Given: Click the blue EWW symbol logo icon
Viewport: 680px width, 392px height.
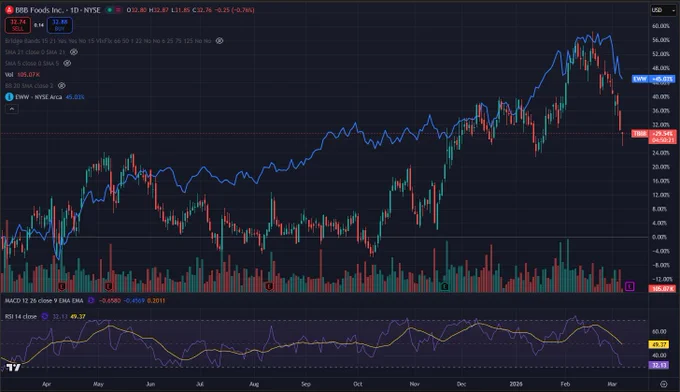Looking at the screenshot, I should [9, 97].
